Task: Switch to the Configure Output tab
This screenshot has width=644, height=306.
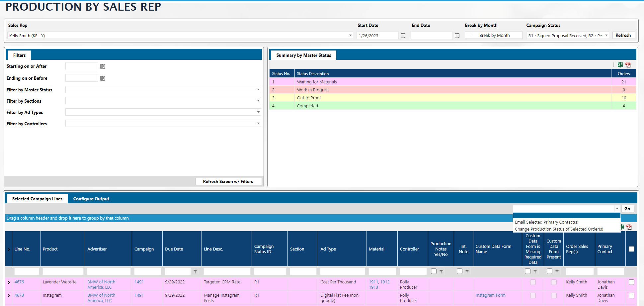Action: tap(91, 199)
